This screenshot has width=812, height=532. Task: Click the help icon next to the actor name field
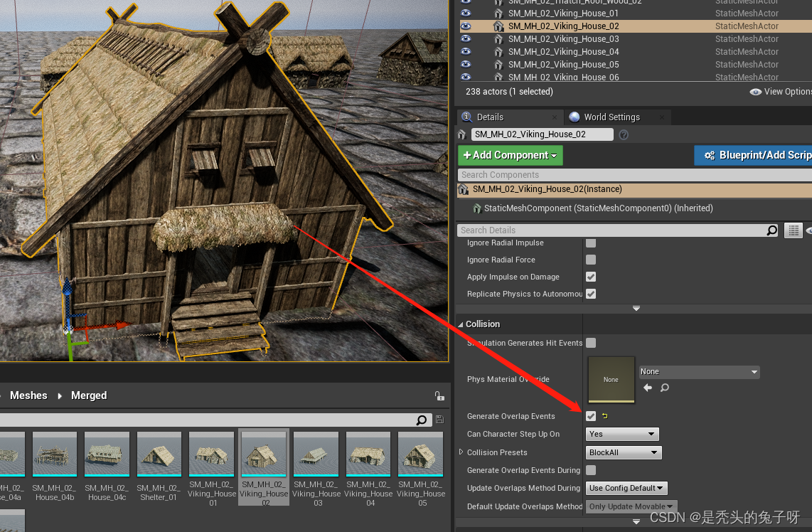click(623, 134)
